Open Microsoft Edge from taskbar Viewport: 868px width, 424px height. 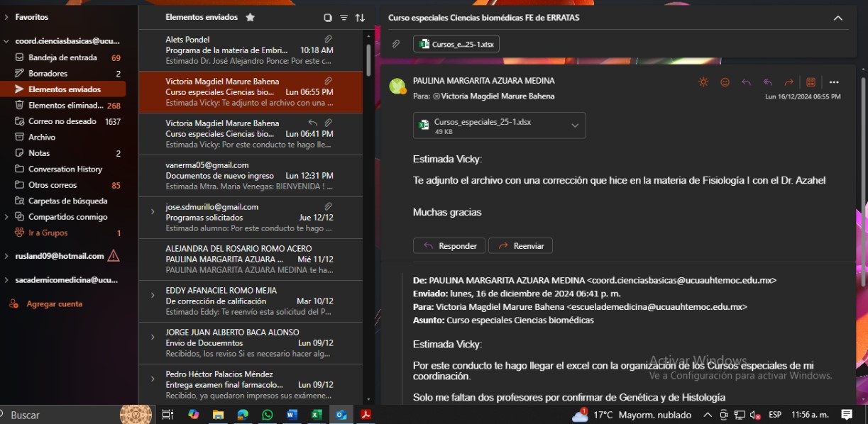243,415
